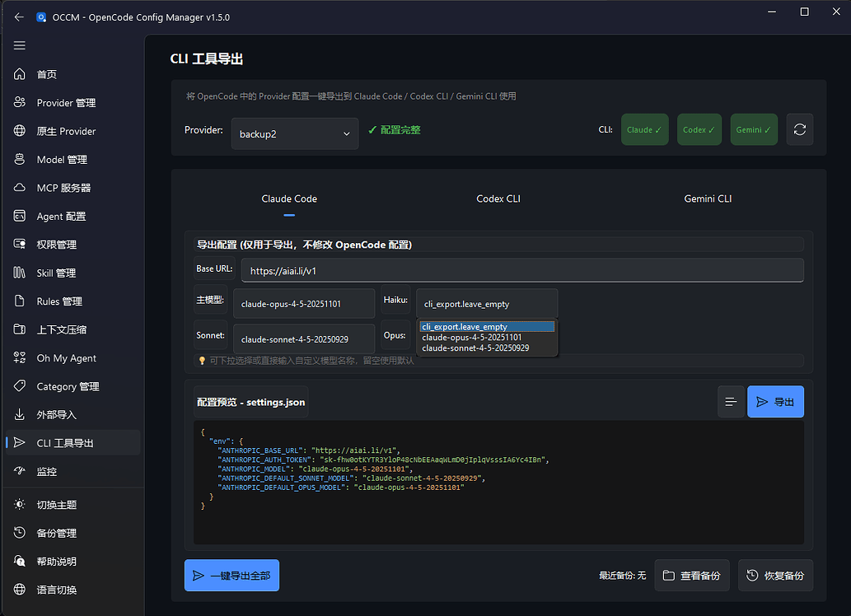Open the Provider dropdown showing backup2

tap(295, 133)
